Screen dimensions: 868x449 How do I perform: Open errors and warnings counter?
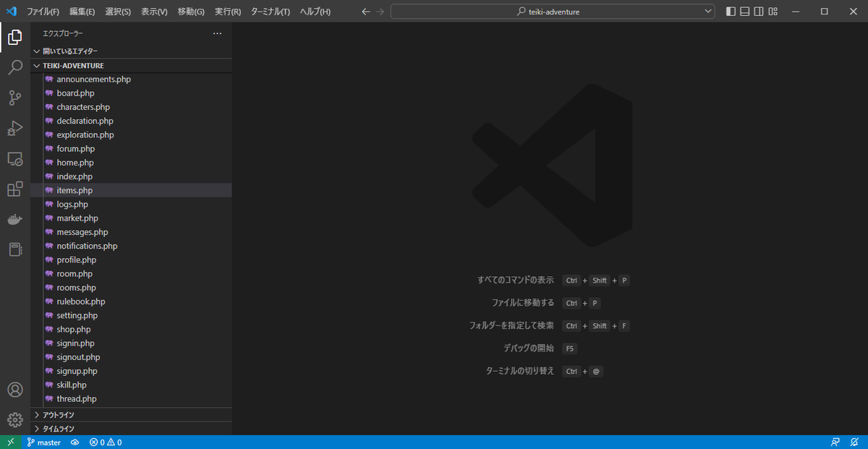(x=106, y=442)
